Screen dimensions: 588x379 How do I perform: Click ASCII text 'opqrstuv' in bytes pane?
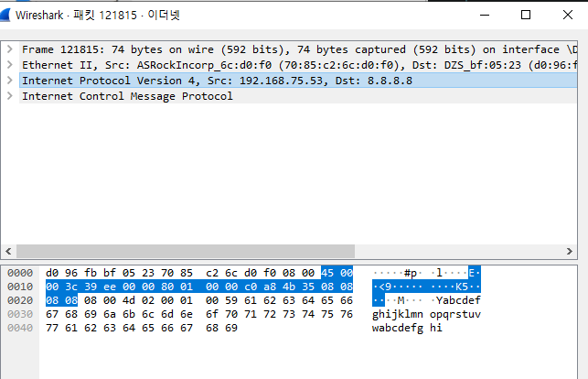pos(455,314)
